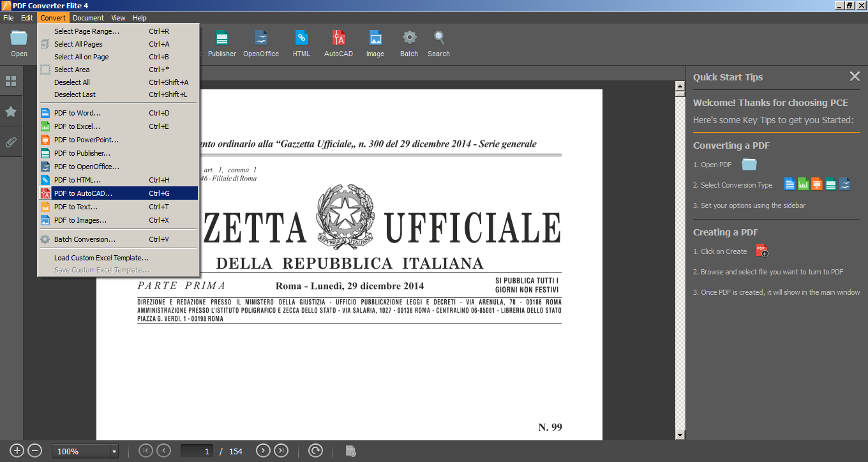This screenshot has height=462, width=868.
Task: Click the OpenOffice conversion icon
Action: [x=261, y=38]
